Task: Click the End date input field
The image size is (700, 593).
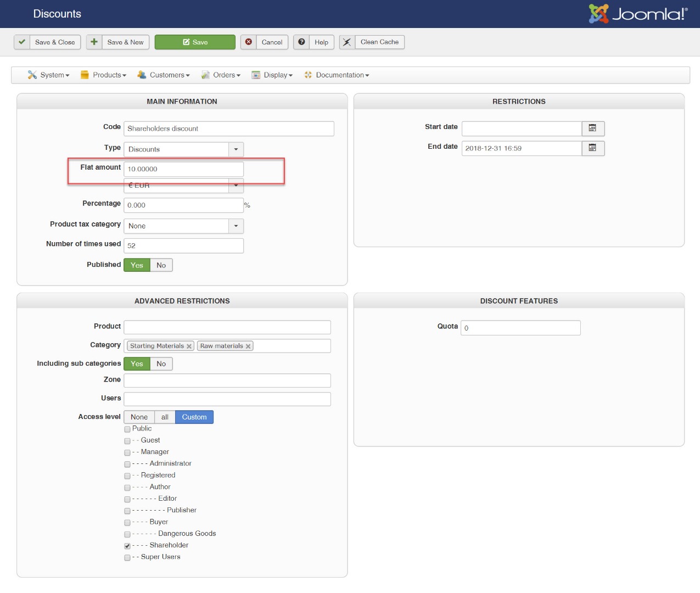Action: click(x=522, y=148)
